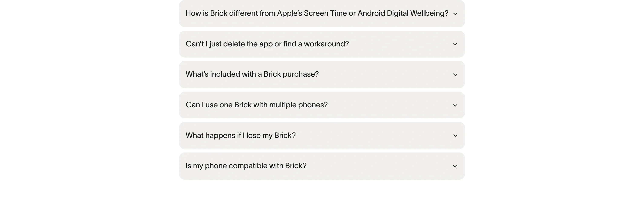This screenshot has height=201, width=644.
Task: Click chevron for What's included question
Action: [x=455, y=75]
